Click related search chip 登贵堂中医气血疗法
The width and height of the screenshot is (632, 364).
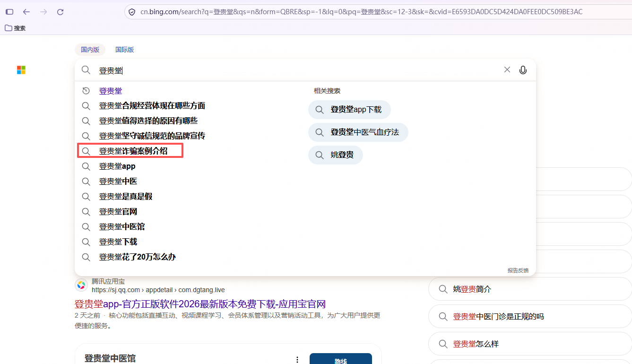coord(358,132)
